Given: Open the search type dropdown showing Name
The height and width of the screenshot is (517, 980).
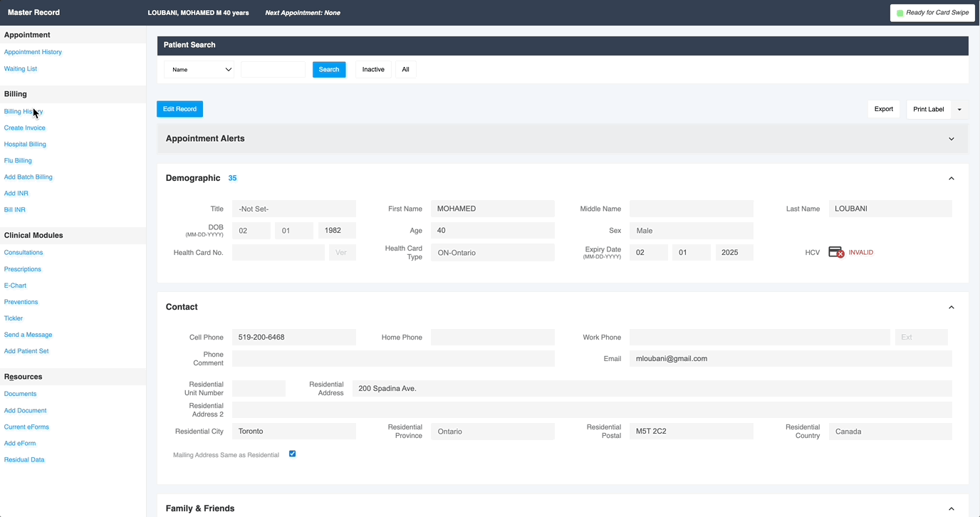Looking at the screenshot, I should click(x=199, y=69).
